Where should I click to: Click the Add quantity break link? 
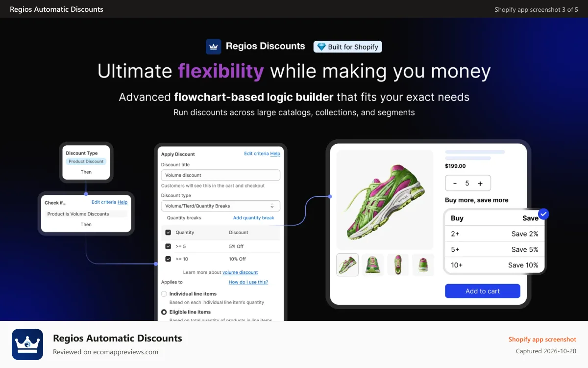tap(253, 218)
